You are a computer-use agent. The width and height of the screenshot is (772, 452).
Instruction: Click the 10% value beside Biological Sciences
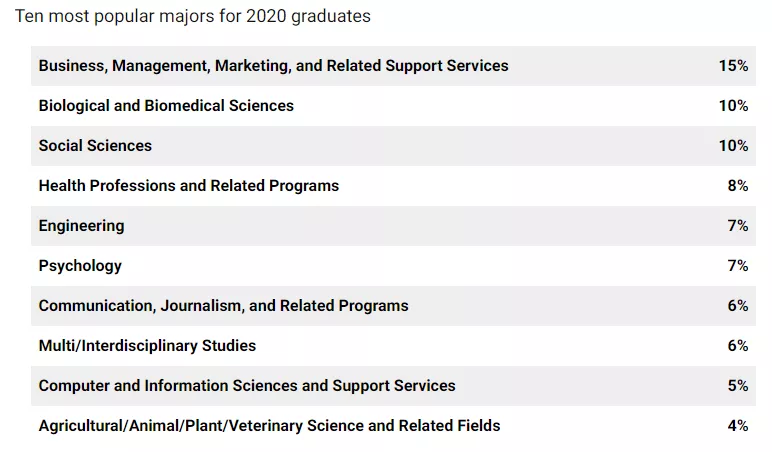(x=733, y=106)
